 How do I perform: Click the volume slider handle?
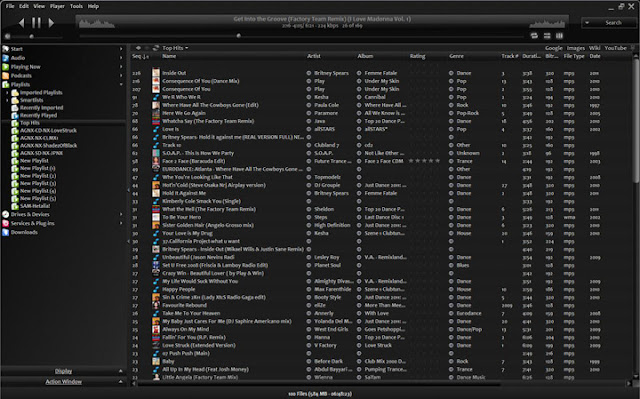pyautogui.click(x=31, y=36)
